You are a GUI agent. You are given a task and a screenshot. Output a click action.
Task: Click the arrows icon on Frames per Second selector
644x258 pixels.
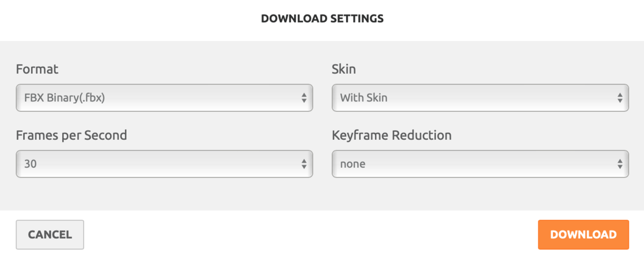point(304,164)
